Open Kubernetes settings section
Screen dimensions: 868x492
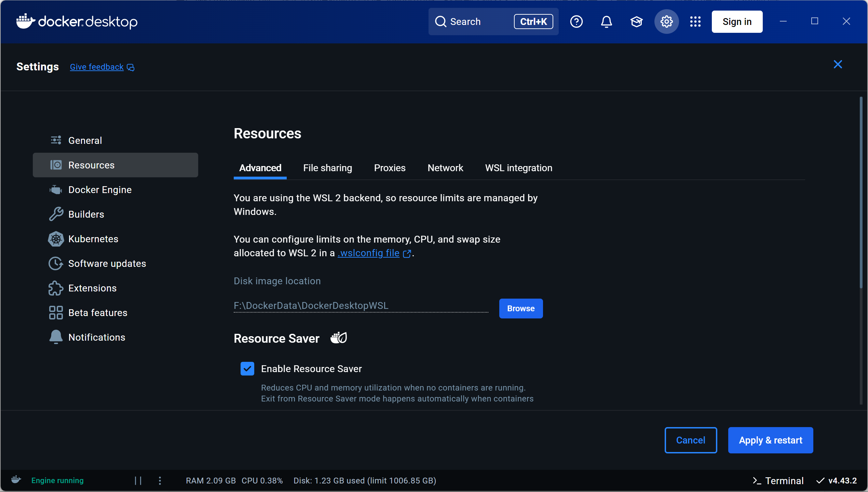pos(116,239)
